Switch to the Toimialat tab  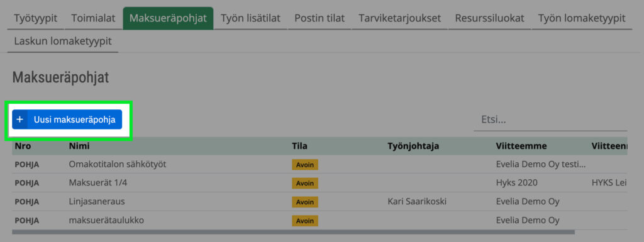point(93,18)
